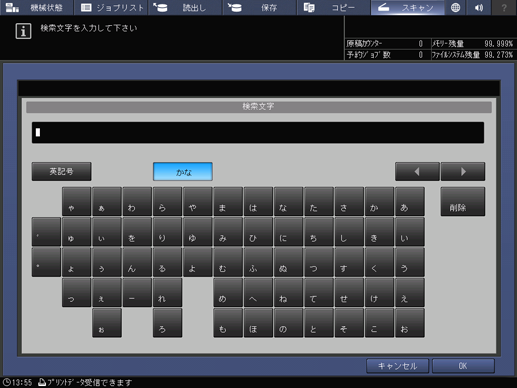Tap the れ key
The width and height of the screenshot is (517, 388).
click(167, 293)
